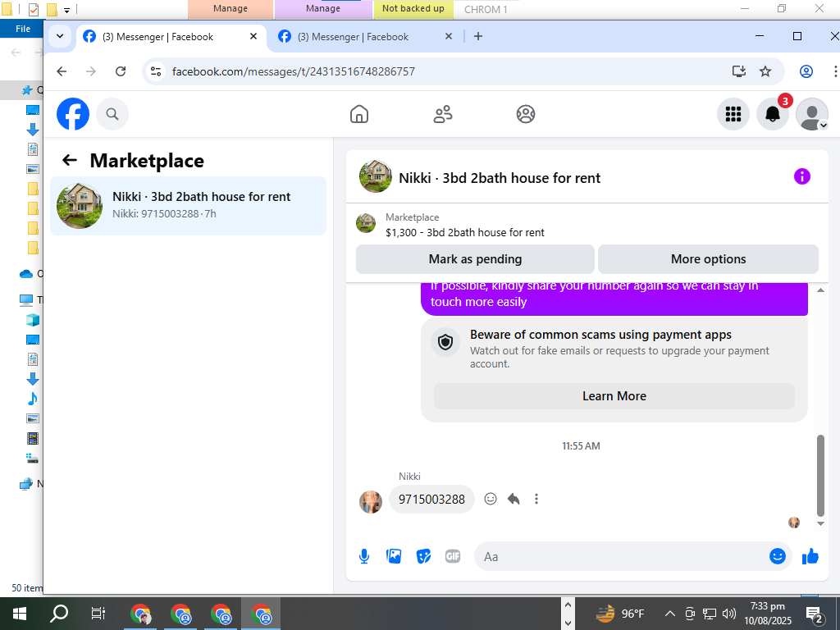Screen dimensions: 840x630
Task: Close the first Messenger tab
Action: point(253,36)
